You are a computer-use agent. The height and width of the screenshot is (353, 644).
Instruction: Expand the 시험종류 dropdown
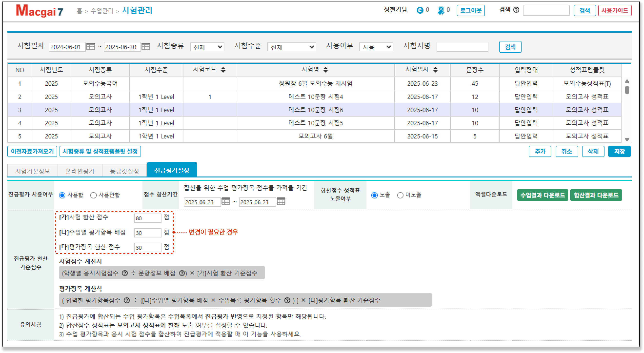pos(207,47)
